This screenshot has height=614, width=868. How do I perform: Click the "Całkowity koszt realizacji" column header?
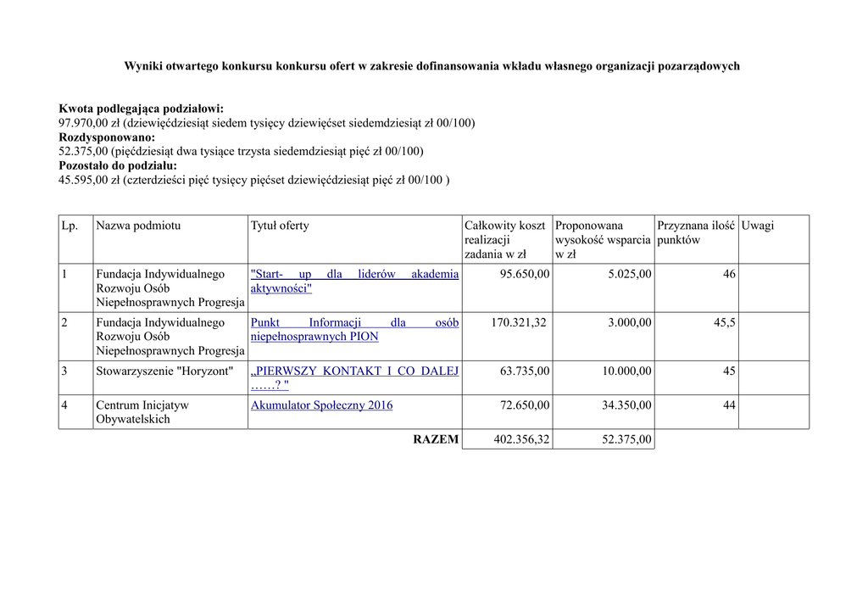(x=505, y=239)
